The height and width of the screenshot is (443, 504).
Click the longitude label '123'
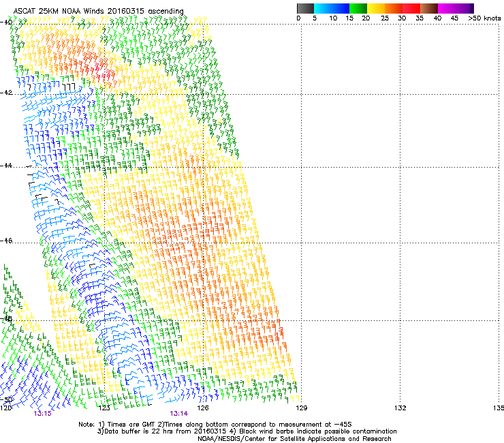104,408
